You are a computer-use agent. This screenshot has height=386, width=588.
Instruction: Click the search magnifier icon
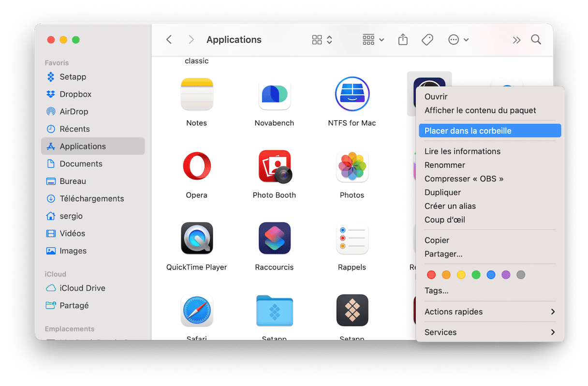pos(536,40)
